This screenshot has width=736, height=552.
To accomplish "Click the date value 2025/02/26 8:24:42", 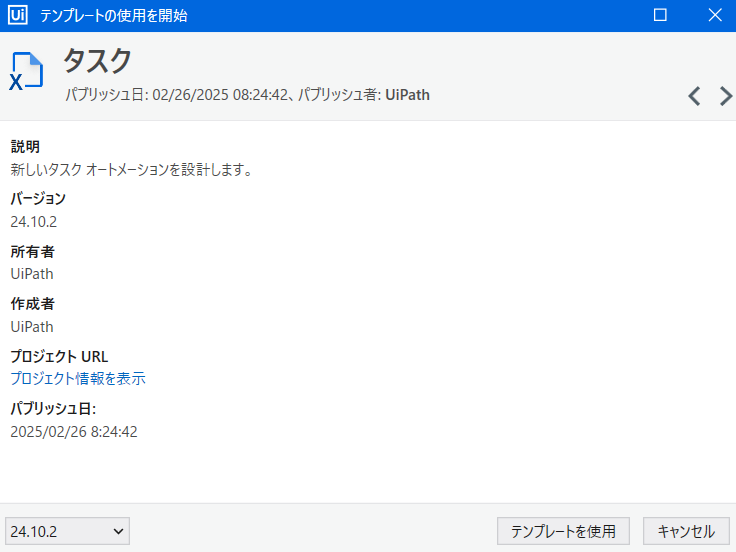I will click(74, 432).
